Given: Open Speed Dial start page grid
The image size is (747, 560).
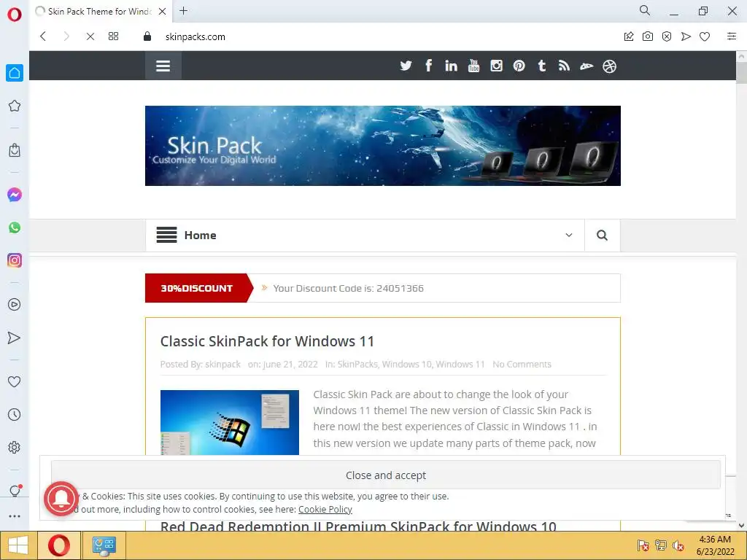Looking at the screenshot, I should [x=113, y=36].
